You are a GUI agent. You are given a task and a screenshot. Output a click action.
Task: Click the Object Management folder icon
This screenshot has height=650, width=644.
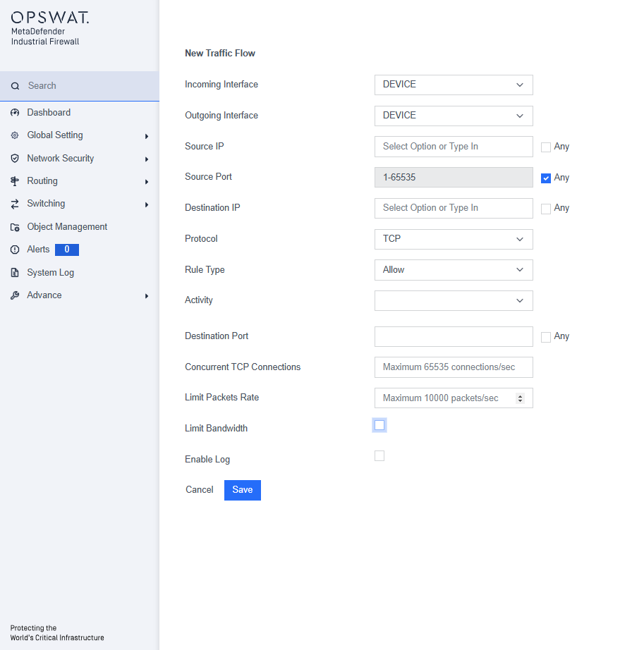15,227
